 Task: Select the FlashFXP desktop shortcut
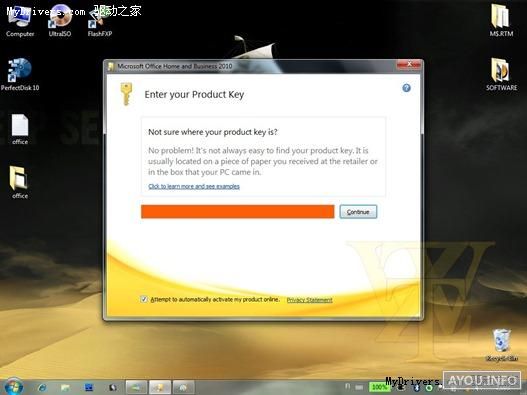click(x=99, y=21)
